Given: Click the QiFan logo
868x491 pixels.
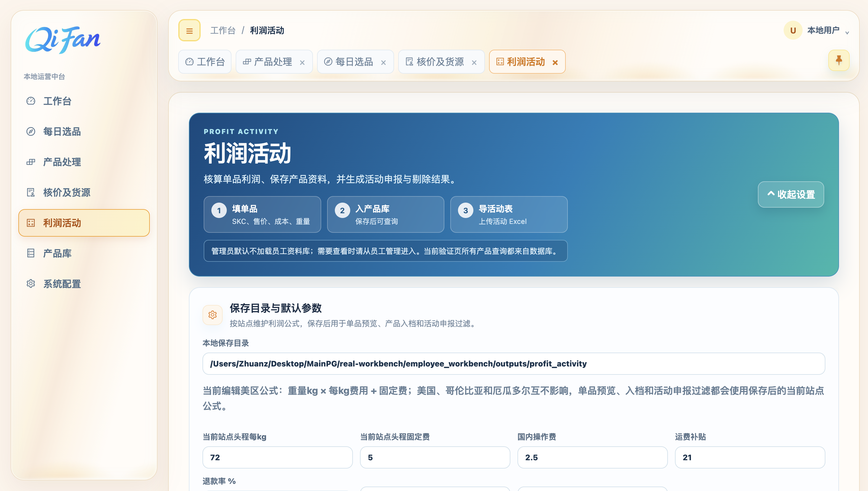Looking at the screenshot, I should point(63,40).
